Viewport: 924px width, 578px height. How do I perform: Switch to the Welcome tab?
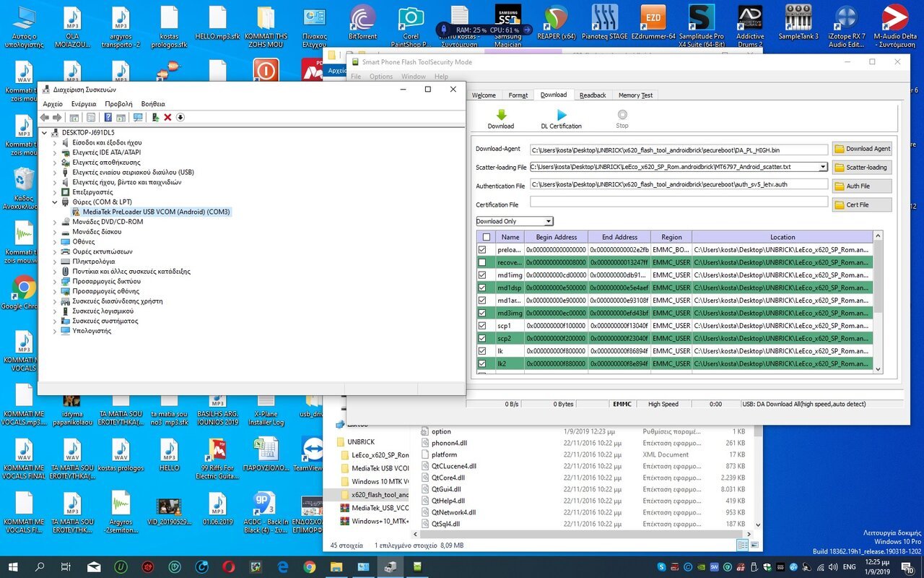[x=484, y=95]
